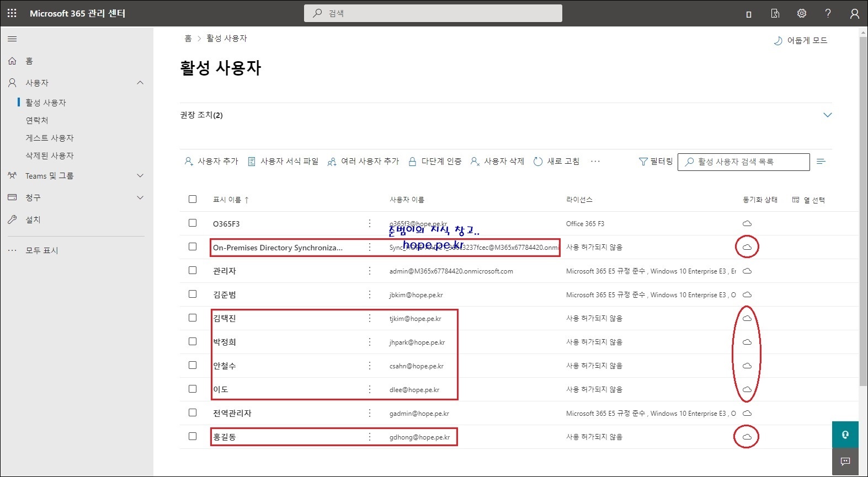The width and height of the screenshot is (868, 477).
Task: Toggle the select-all header checkbox
Action: [x=193, y=199]
